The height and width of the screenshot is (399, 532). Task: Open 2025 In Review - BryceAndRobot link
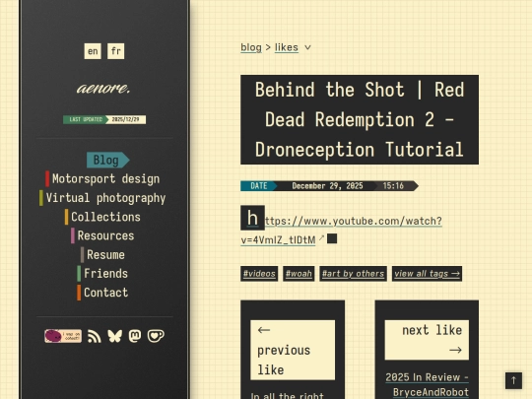click(x=428, y=385)
